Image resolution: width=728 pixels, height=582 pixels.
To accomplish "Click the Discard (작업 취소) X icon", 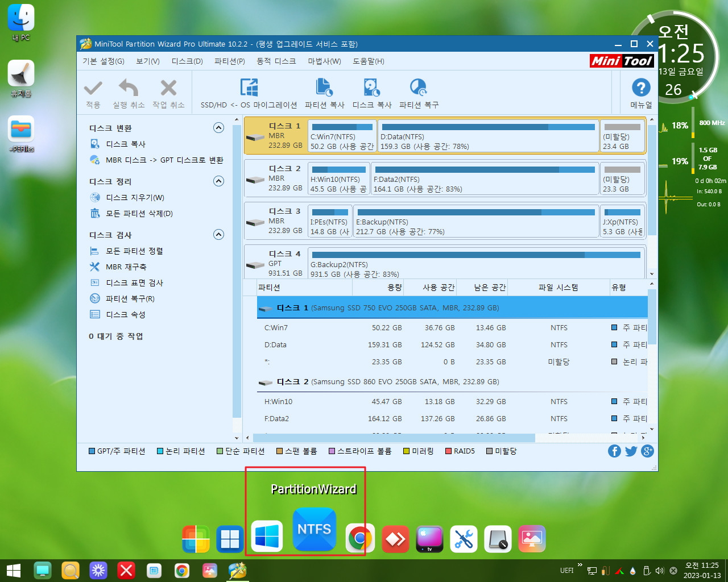I will click(x=168, y=88).
